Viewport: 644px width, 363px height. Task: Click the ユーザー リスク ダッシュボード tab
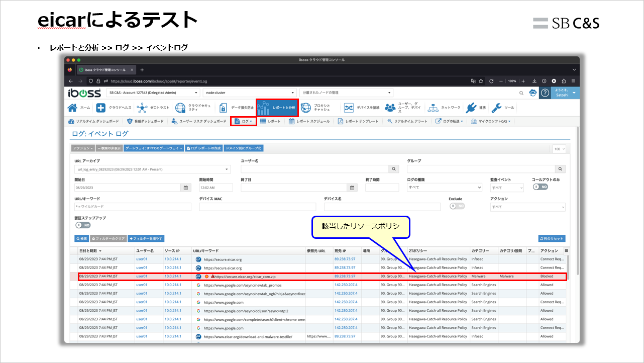[199, 121]
